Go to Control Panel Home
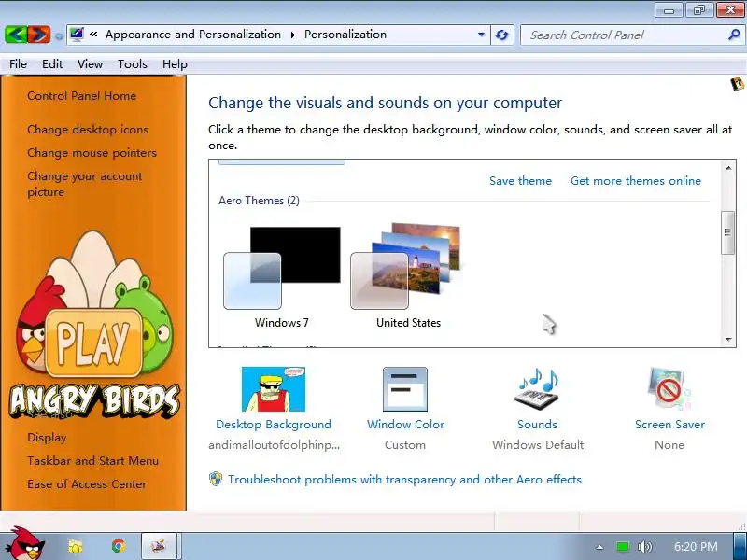Viewport: 747px width, 560px height. point(81,96)
